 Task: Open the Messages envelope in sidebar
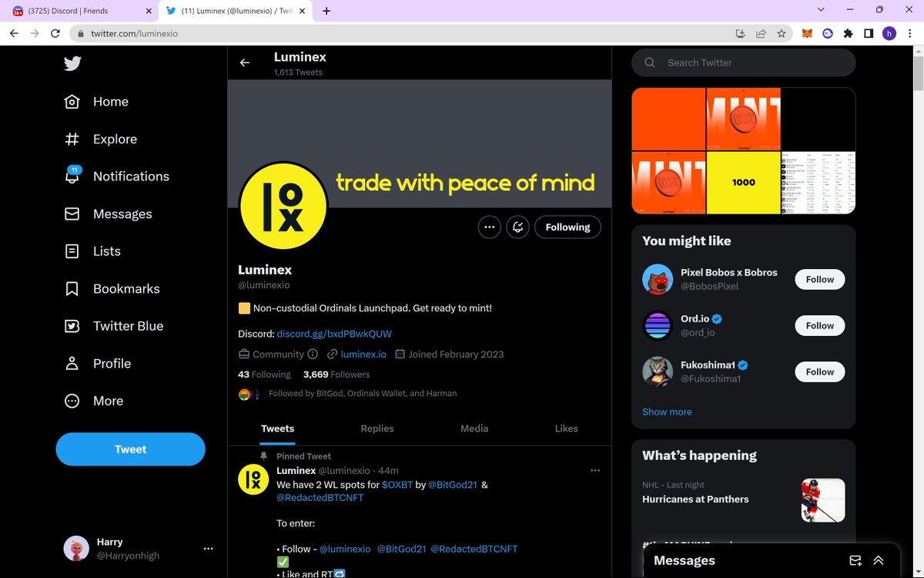(x=72, y=213)
